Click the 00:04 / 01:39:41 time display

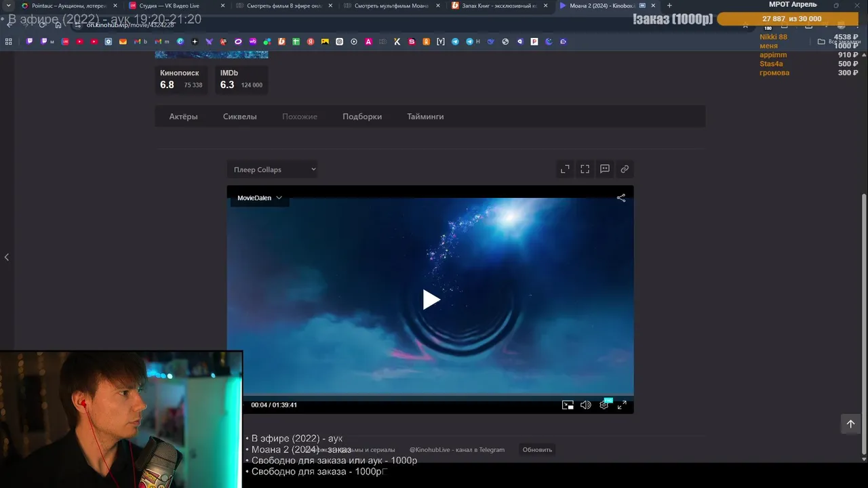pyautogui.click(x=274, y=405)
